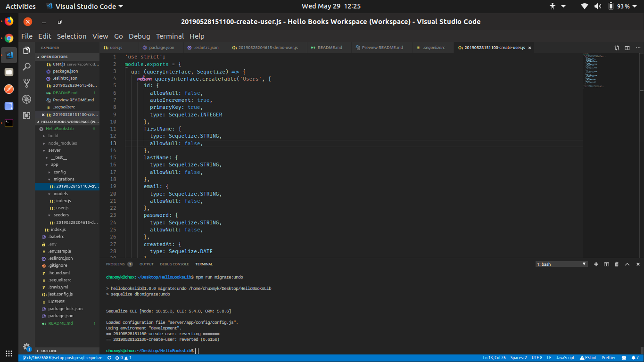Select .sequelizerc in Open Editors list

point(67,107)
